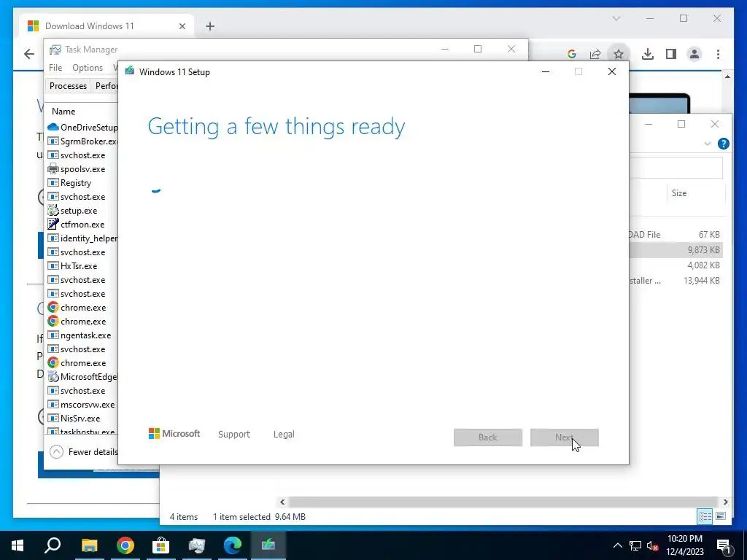The height and width of the screenshot is (560, 747).
Task: Click the Next button in Setup
Action: click(x=564, y=437)
